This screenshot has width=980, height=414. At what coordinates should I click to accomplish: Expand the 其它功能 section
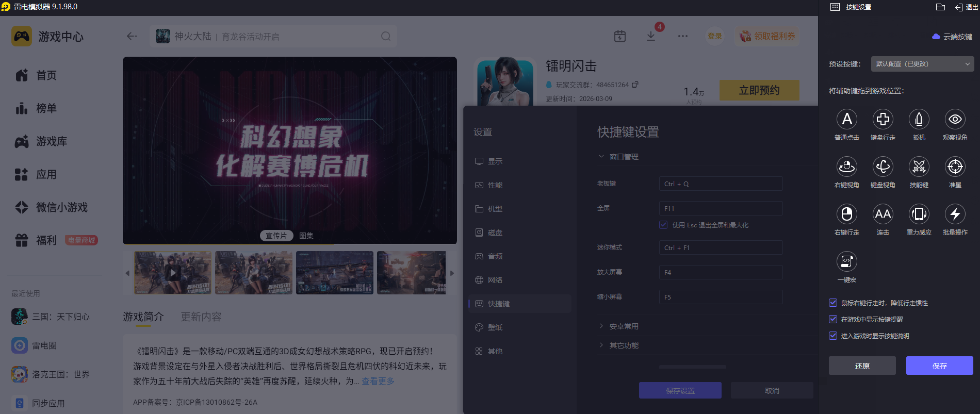point(619,345)
